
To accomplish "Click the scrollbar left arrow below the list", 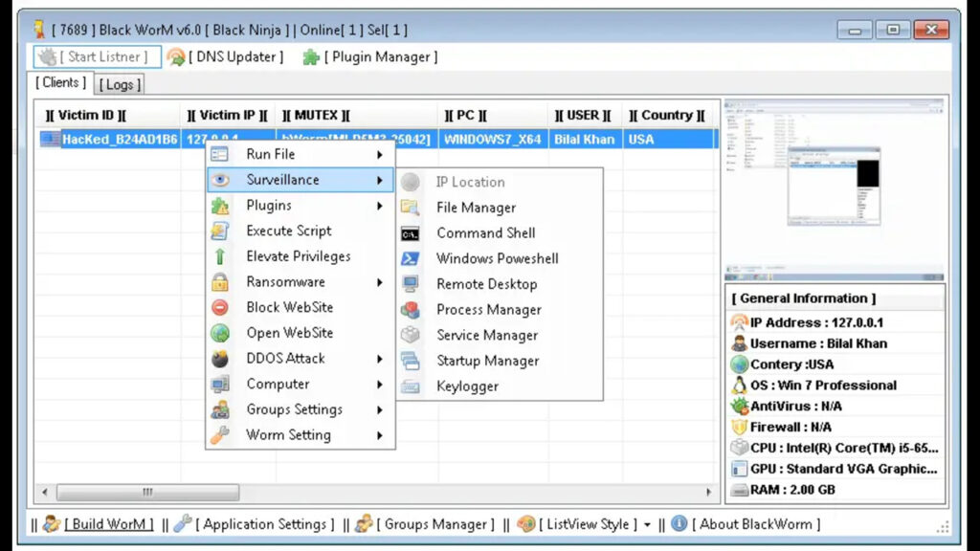I will click(x=44, y=493).
